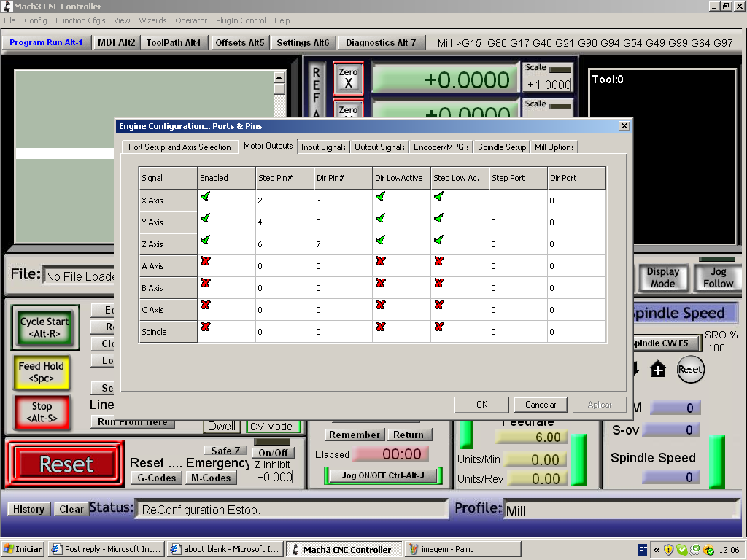Toggle Y Axis Step Low Active checkmark
Viewport: 747px width, 560px height.
[438, 218]
